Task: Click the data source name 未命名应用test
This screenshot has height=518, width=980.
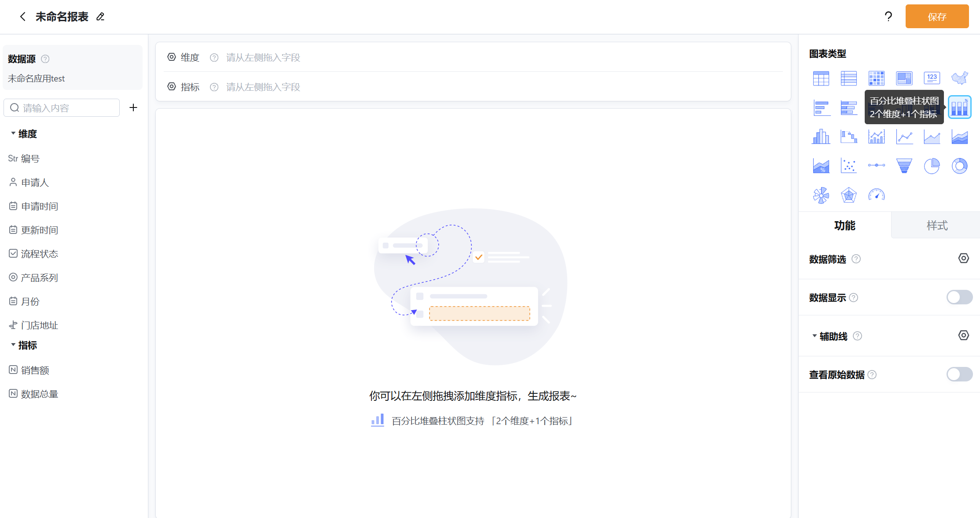Action: point(36,79)
